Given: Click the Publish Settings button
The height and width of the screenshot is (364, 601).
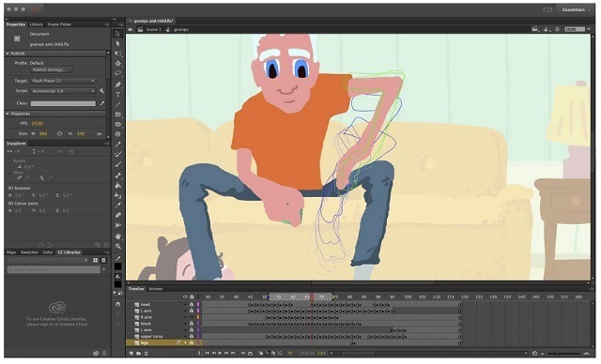Looking at the screenshot, I should (52, 70).
